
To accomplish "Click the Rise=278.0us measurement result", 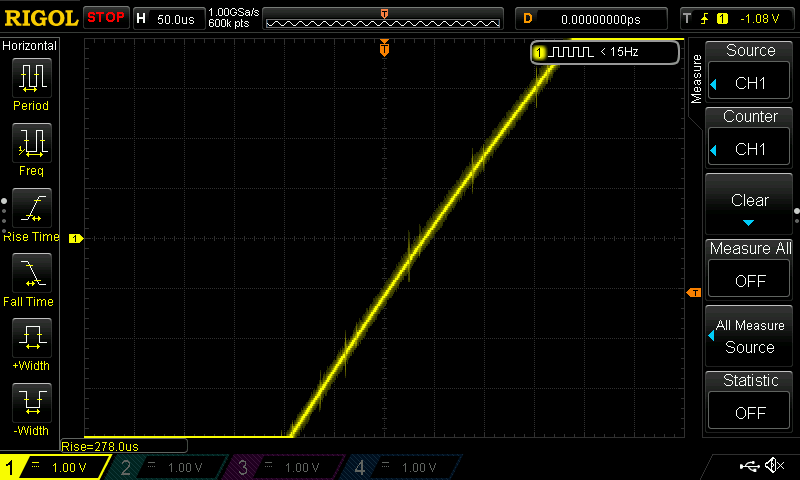I will [x=100, y=446].
